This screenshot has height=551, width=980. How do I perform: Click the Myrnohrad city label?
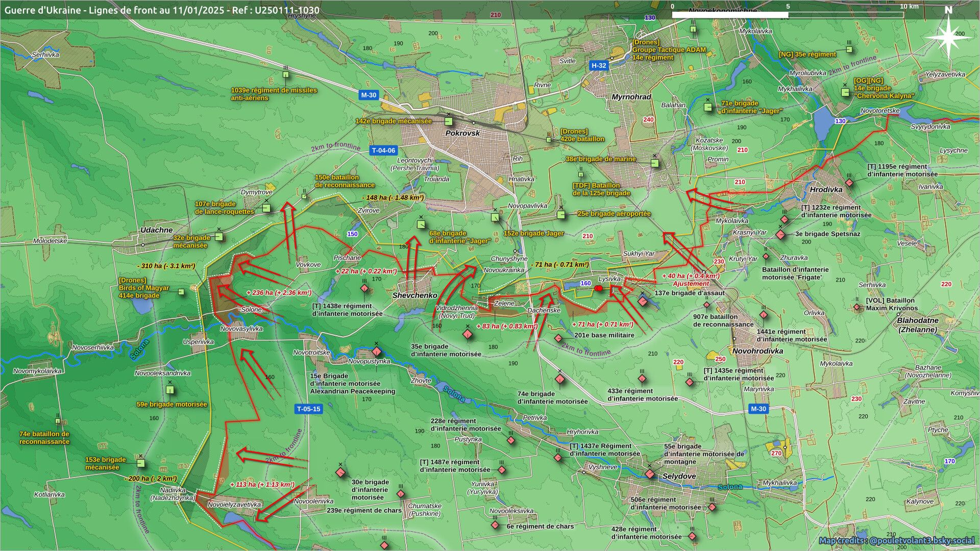631,97
